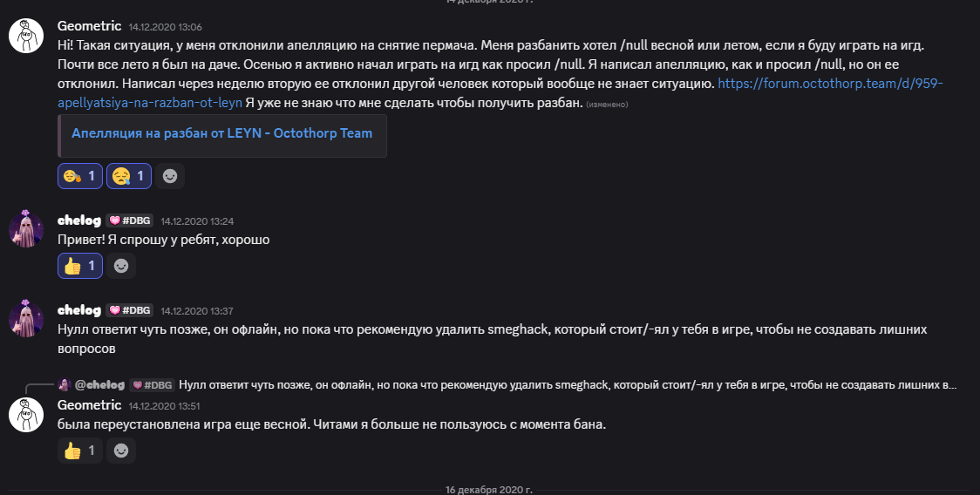Open Geometric's avatar on the 13:51 message

[x=26, y=414]
